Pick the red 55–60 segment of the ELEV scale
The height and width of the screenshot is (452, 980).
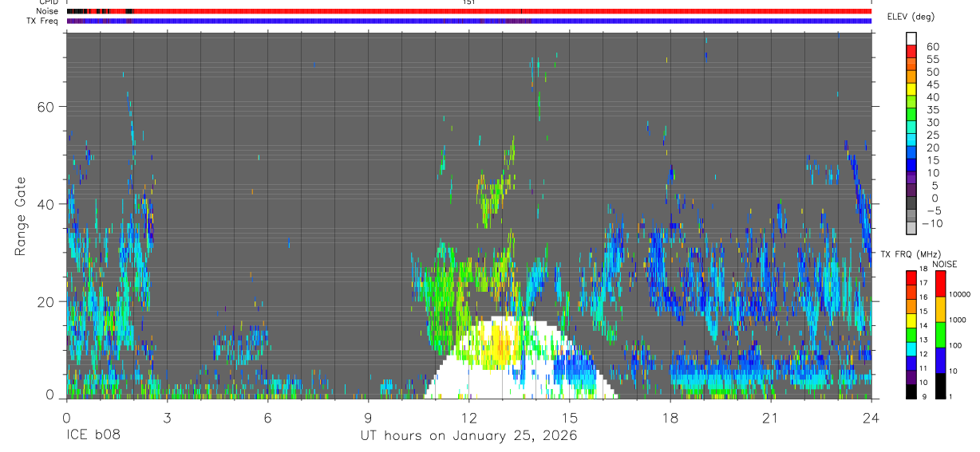click(911, 52)
